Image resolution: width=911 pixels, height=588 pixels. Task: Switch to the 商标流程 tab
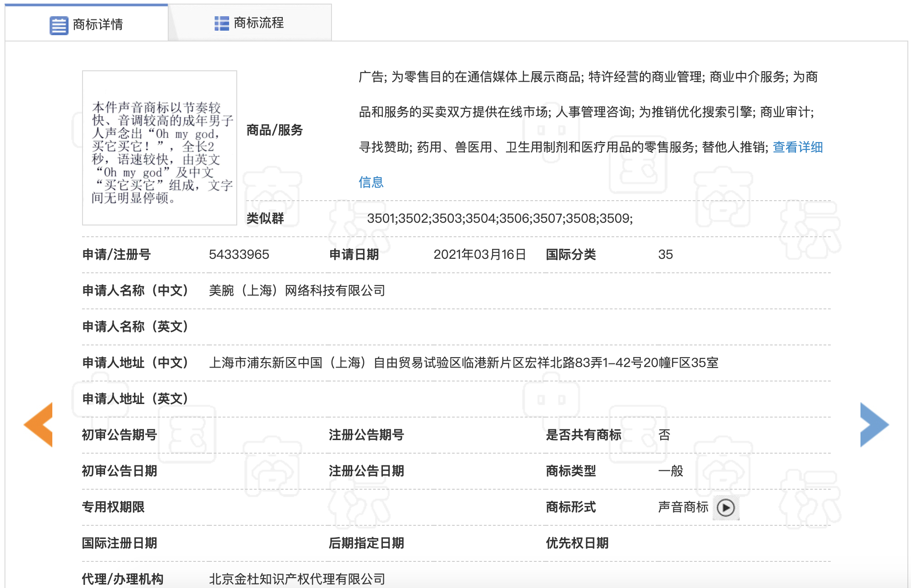258,23
